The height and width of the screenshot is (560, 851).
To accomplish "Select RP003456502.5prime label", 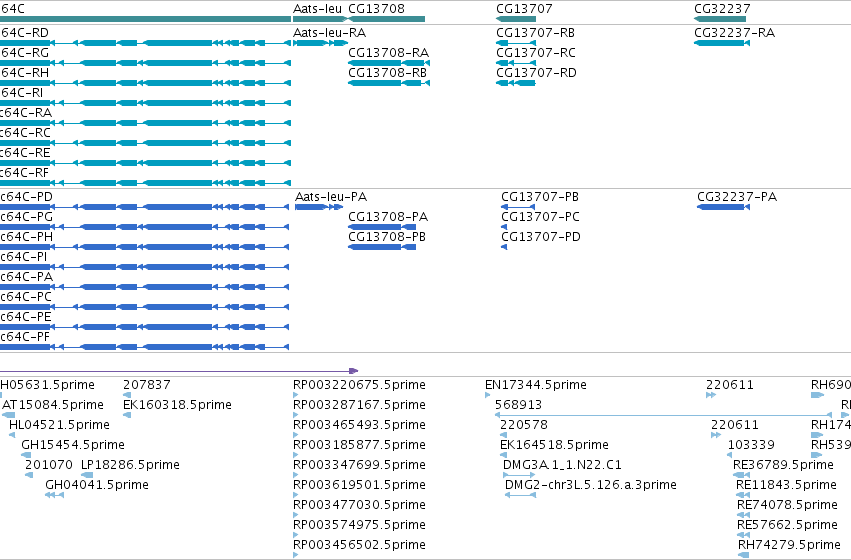I will pos(359,545).
